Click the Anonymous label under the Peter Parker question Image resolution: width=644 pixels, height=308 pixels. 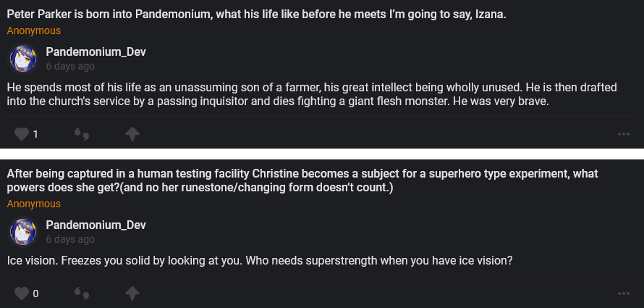point(34,30)
